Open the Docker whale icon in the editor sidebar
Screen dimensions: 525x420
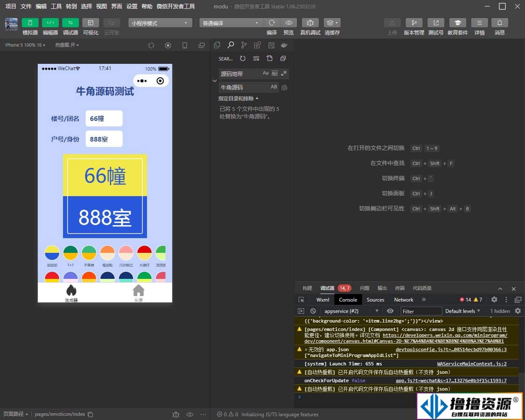point(284,45)
